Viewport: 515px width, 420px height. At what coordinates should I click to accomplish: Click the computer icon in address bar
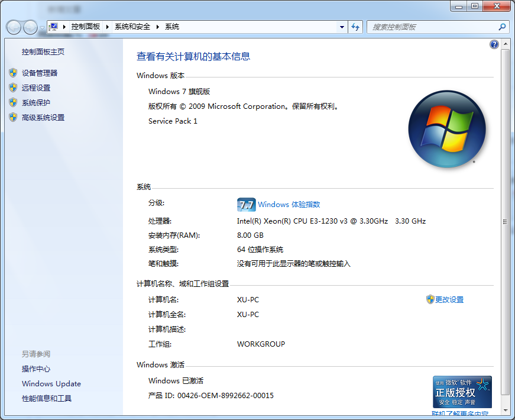(x=54, y=27)
